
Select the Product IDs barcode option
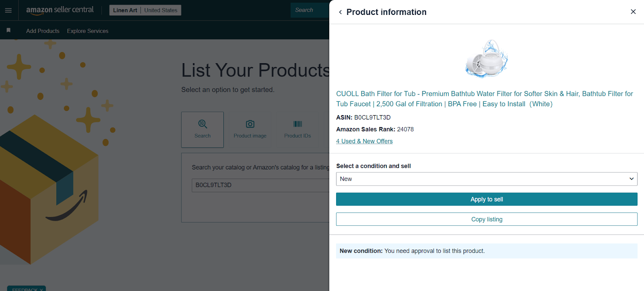pyautogui.click(x=297, y=129)
